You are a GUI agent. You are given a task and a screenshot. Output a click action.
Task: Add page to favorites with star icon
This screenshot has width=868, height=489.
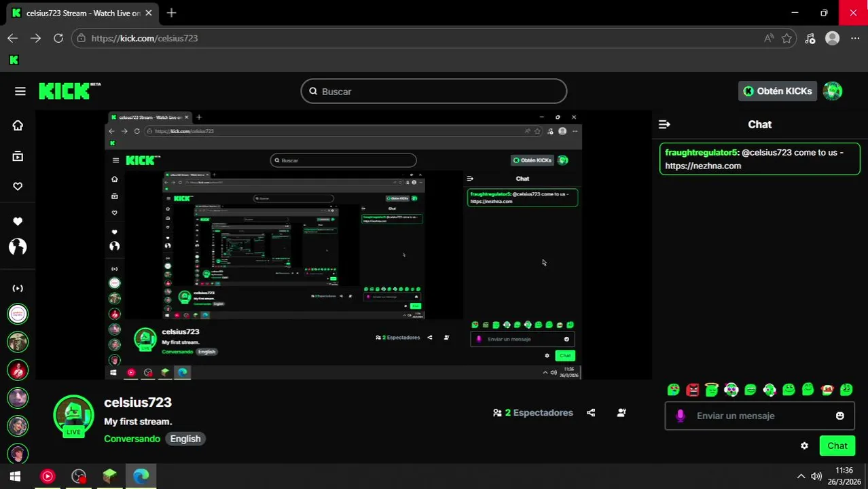[786, 38]
